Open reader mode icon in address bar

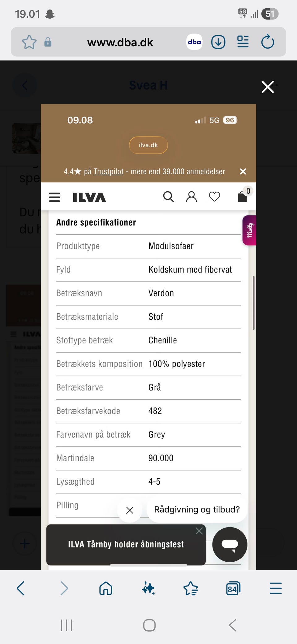(x=243, y=42)
